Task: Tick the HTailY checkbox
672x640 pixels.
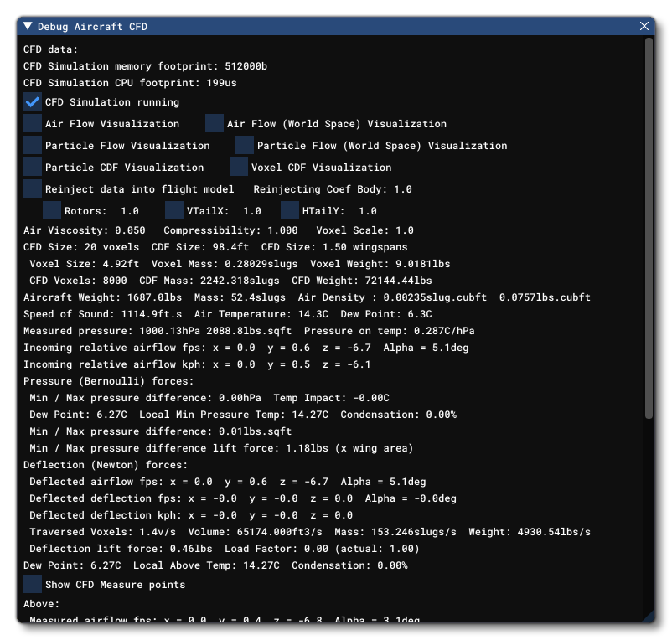Action: pyautogui.click(x=290, y=211)
